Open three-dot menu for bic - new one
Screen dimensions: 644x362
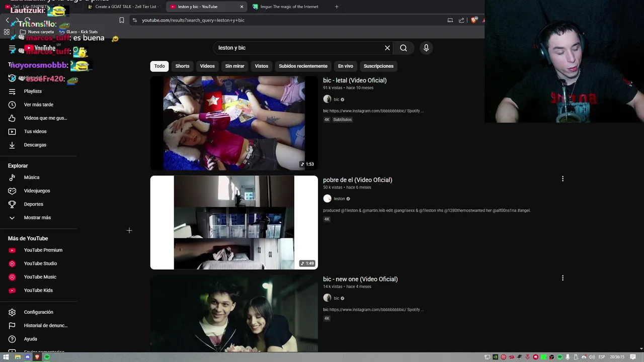pyautogui.click(x=562, y=278)
